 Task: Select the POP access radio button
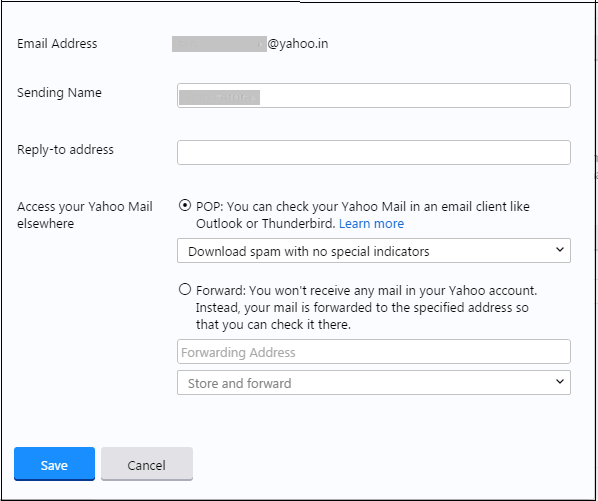[x=185, y=206]
